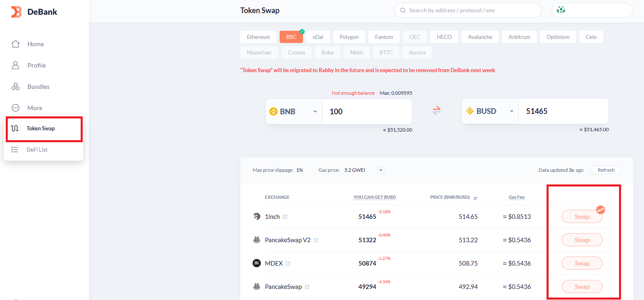Image resolution: width=644 pixels, height=300 pixels.
Task: Click the search magnifier icon
Action: pyautogui.click(x=403, y=10)
